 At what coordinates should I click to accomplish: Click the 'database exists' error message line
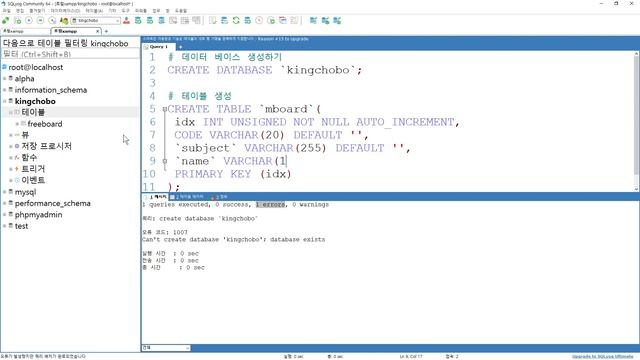tap(234, 239)
